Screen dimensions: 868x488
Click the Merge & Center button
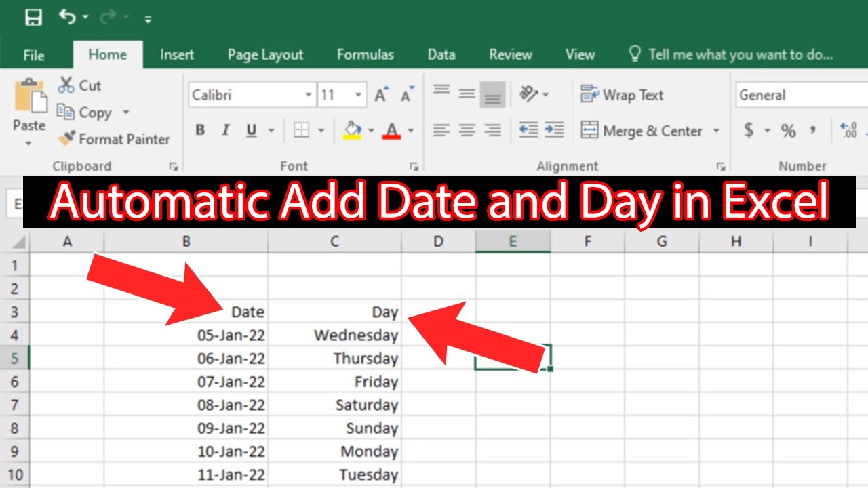(642, 131)
